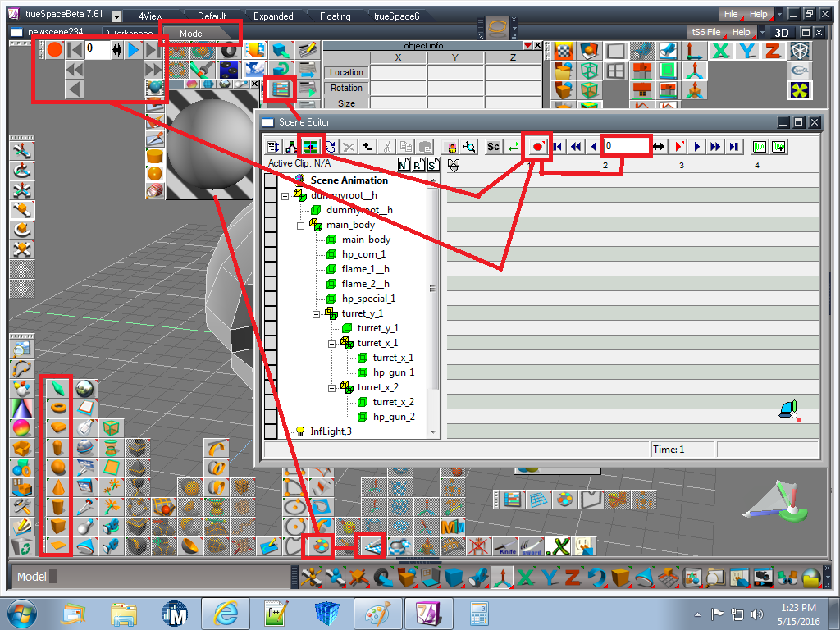Click the magnifier zoom icon in Scene Editor
Screen dimensions: 840x630
470,147
